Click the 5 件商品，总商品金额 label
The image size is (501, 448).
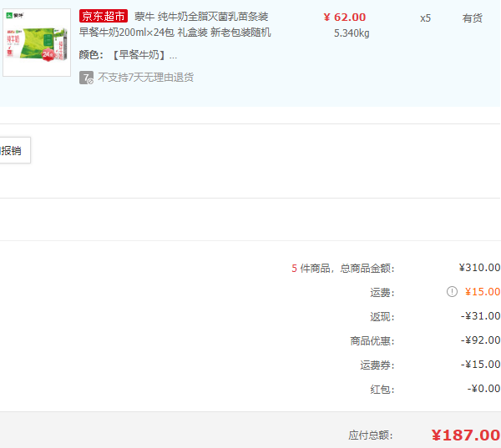[x=343, y=269]
